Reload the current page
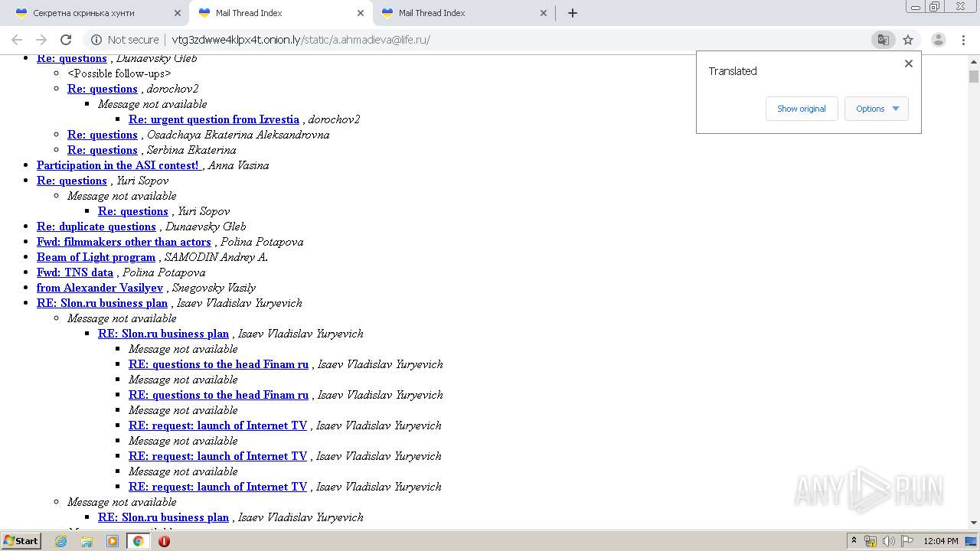 click(66, 40)
